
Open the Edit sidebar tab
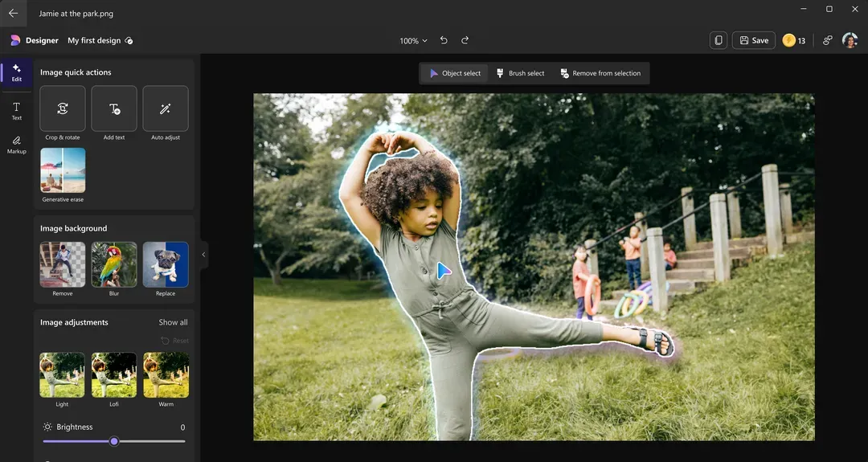17,72
